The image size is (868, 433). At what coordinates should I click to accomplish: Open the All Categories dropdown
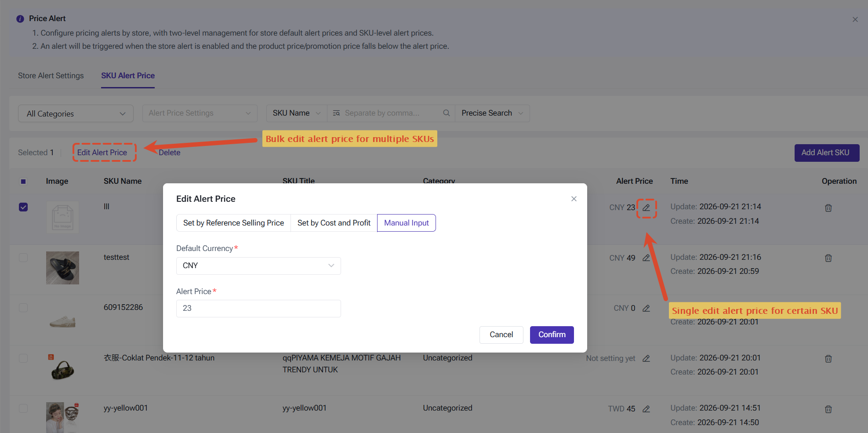click(76, 113)
